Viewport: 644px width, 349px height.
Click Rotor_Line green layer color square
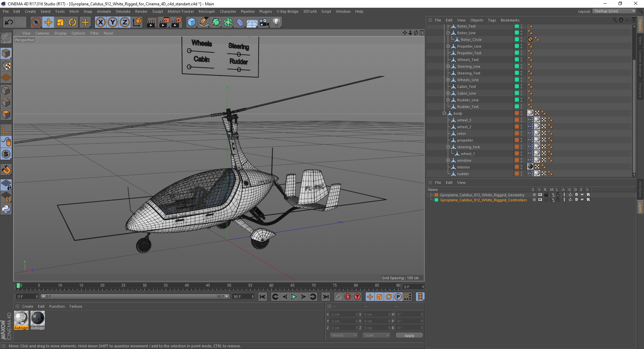click(517, 33)
